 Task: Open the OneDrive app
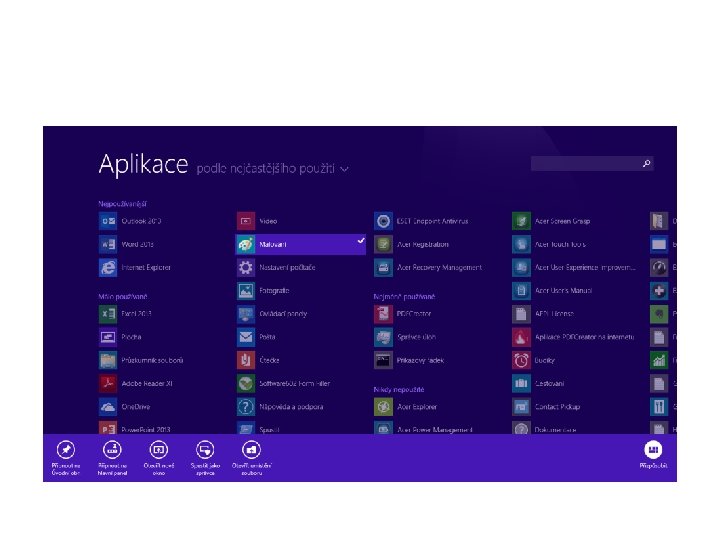tap(108, 406)
